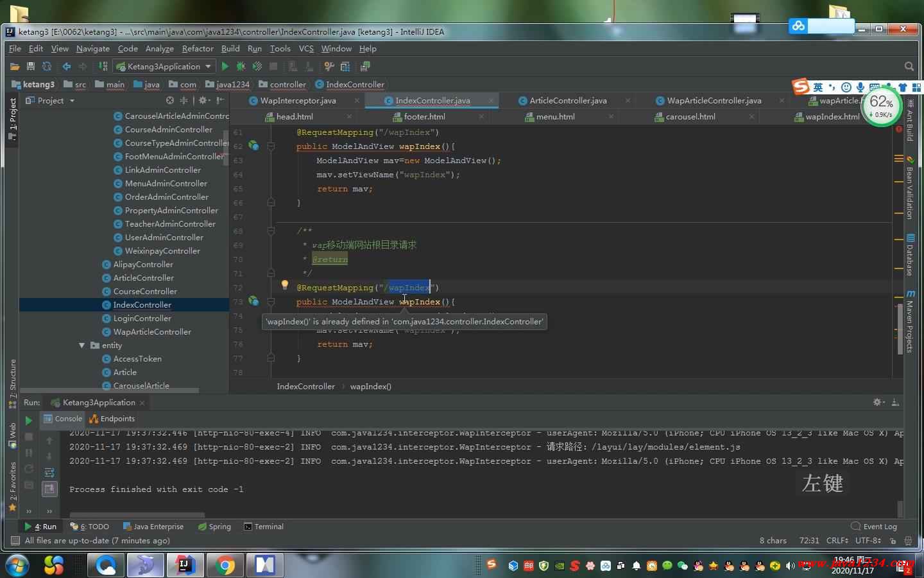Switch to footer.html tab
924x578 pixels.
point(424,116)
